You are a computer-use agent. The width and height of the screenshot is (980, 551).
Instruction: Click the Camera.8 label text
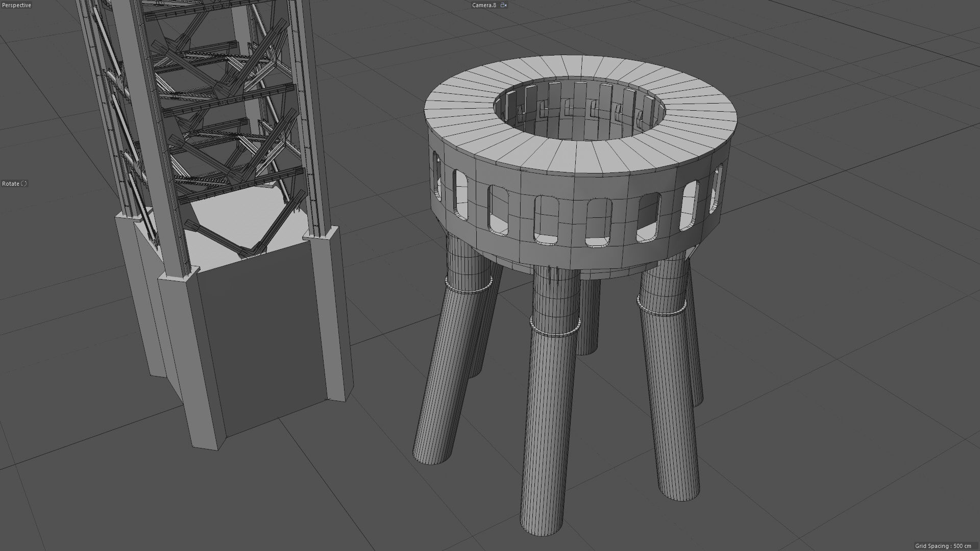pyautogui.click(x=484, y=5)
